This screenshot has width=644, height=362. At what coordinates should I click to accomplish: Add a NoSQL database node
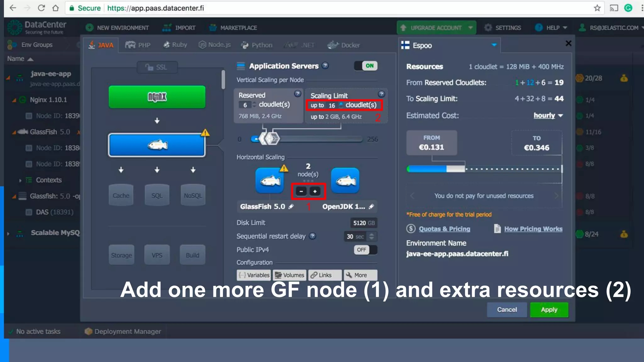(x=193, y=195)
